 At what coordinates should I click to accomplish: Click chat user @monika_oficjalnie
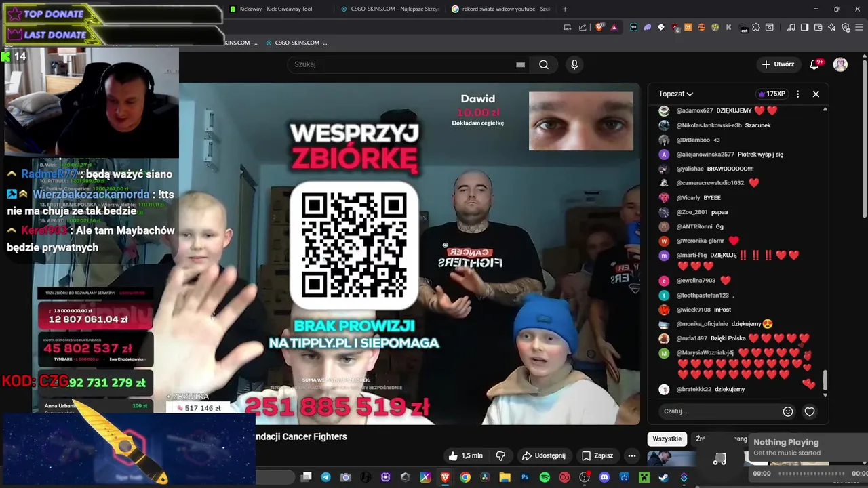coord(702,324)
